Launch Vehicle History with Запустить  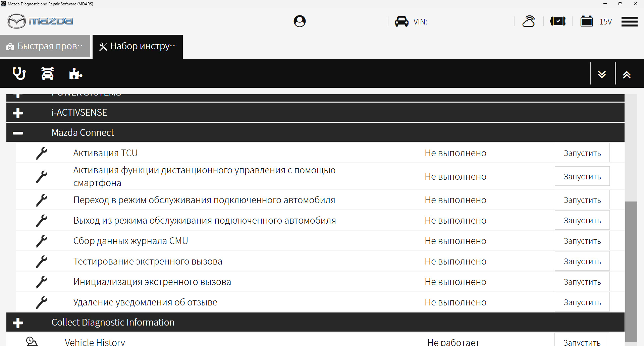[x=582, y=340]
